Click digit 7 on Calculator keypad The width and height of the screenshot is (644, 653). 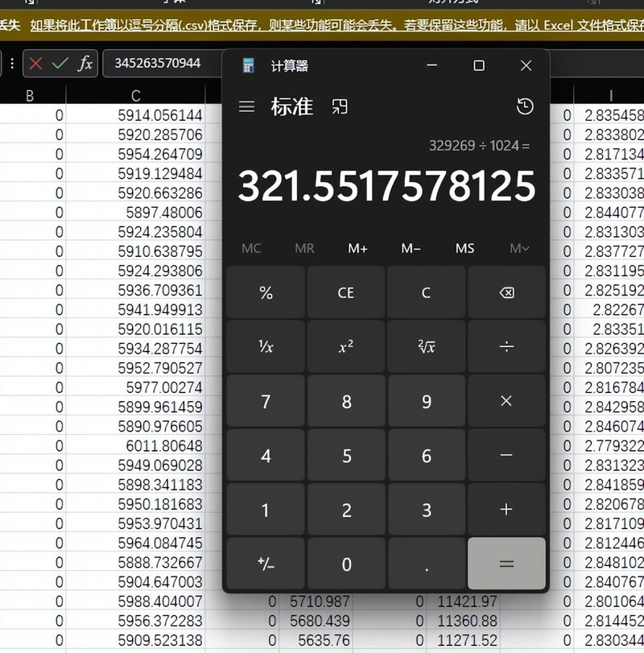coord(266,401)
